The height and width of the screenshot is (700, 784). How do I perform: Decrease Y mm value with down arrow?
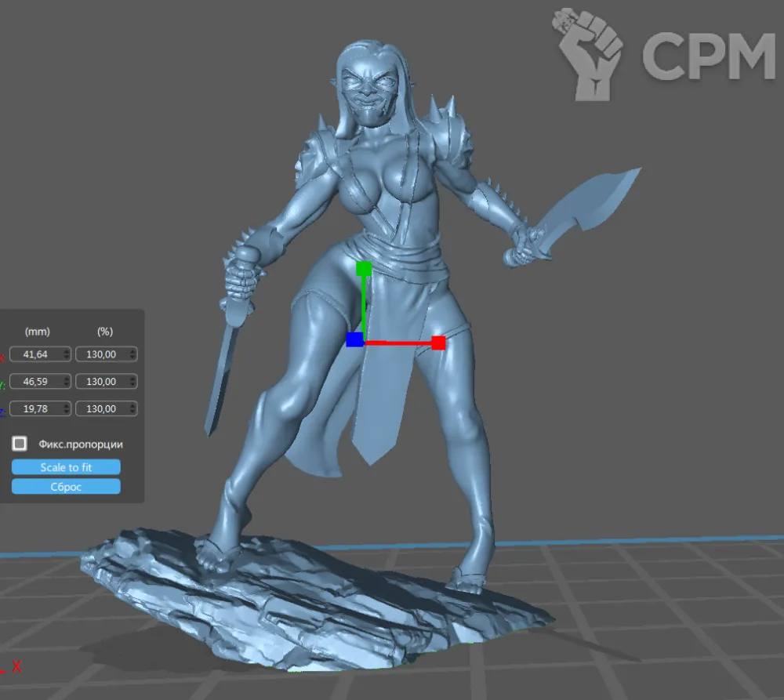coord(65,385)
